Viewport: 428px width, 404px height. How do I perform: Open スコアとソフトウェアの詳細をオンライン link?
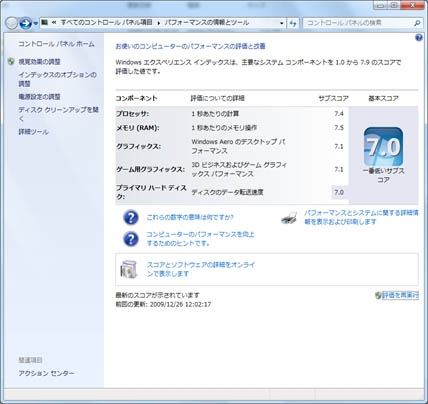pyautogui.click(x=201, y=269)
